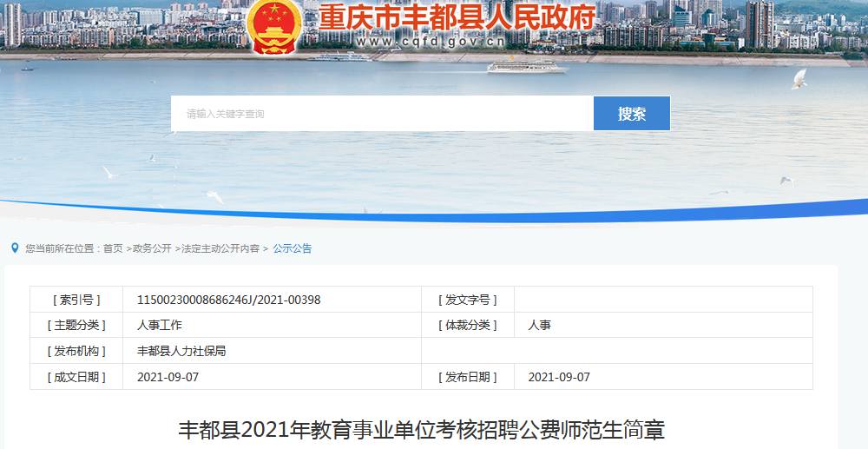Click the 主题分类 label cell
This screenshot has width=868, height=449.
76,325
